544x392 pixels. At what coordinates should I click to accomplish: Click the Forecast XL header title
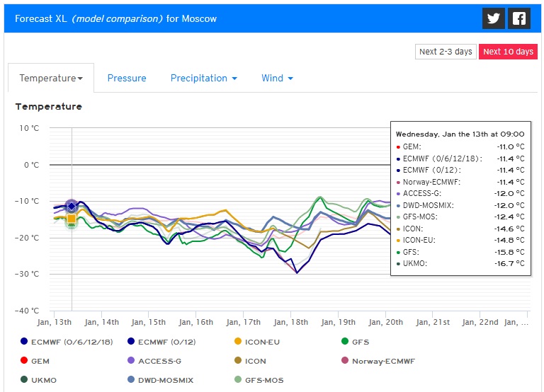(x=115, y=18)
